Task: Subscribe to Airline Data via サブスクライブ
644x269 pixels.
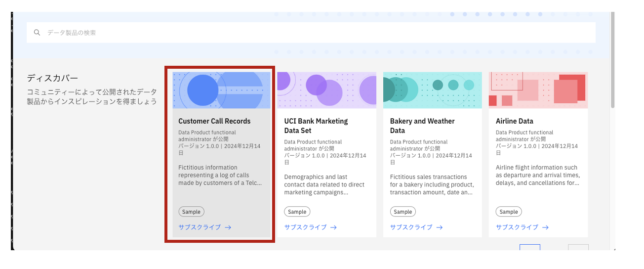Action: 517,227
